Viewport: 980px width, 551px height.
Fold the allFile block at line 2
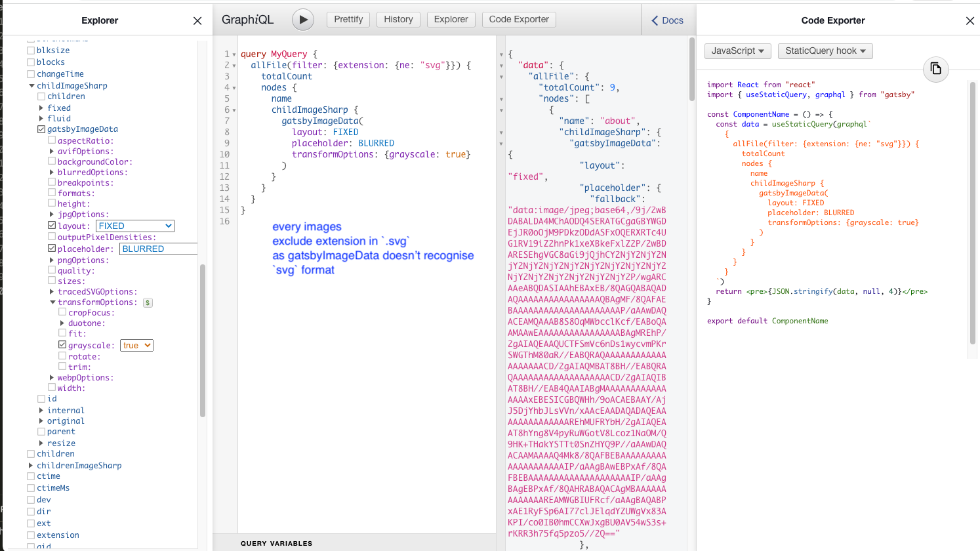click(x=234, y=66)
